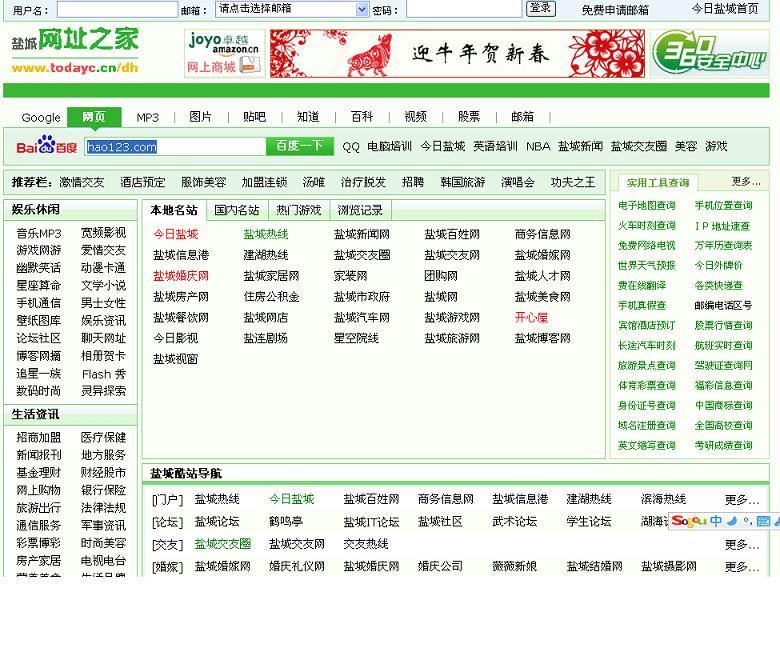Select the 图片 search tab
Viewport: 780px width, 664px height.
[x=200, y=117]
